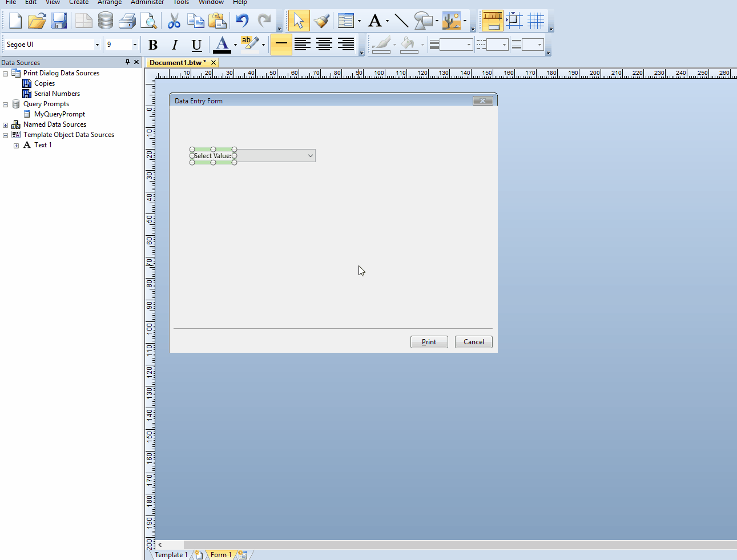737x560 pixels.
Task: Select the Picture creation tool
Action: click(x=452, y=21)
